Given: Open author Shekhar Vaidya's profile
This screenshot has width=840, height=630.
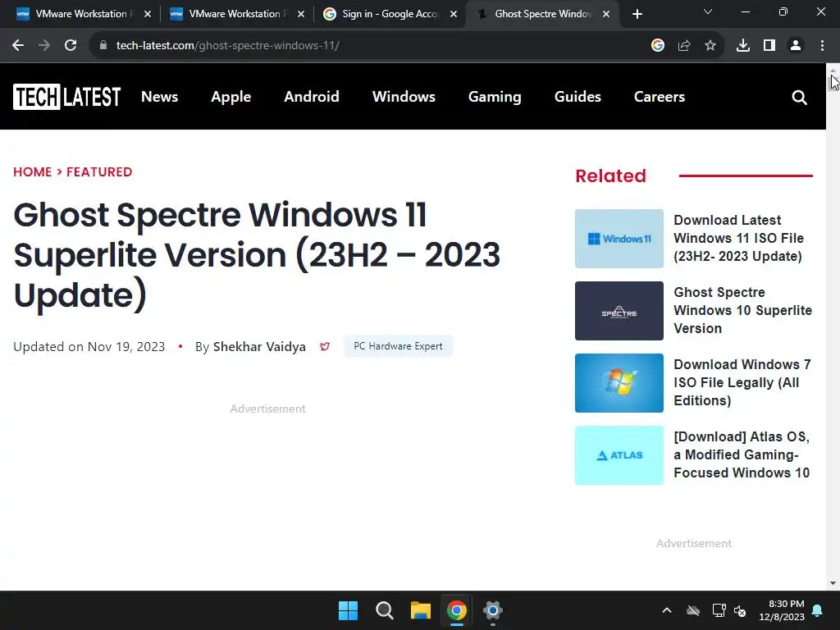Looking at the screenshot, I should pos(259,347).
